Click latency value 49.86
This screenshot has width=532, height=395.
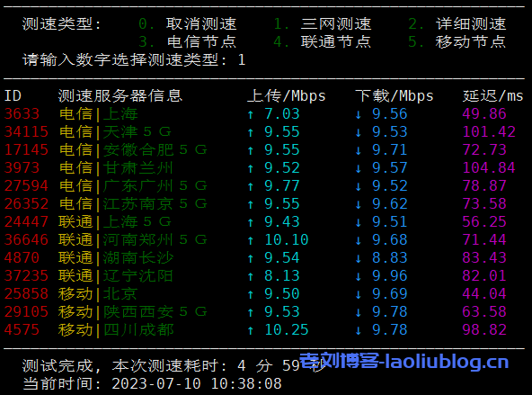[x=484, y=113]
